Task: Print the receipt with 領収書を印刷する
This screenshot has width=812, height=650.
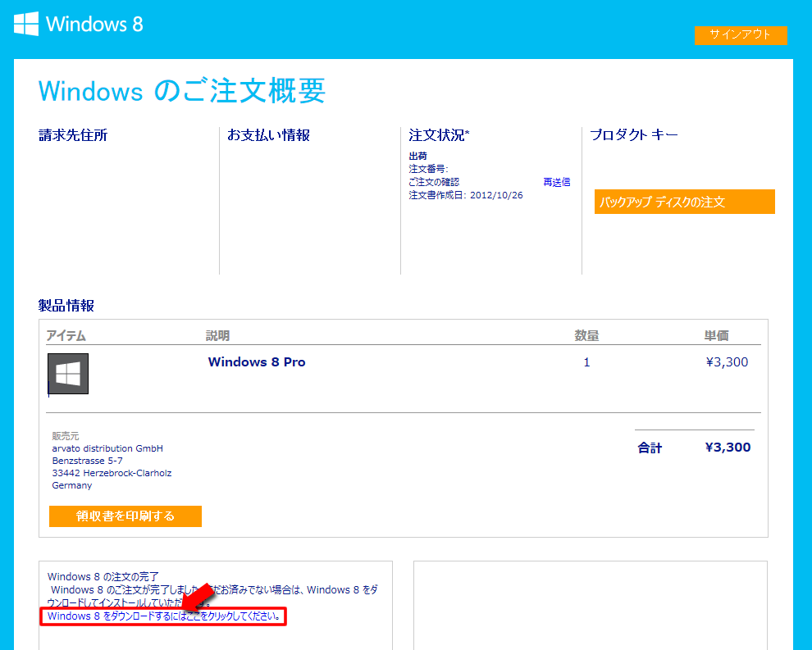Action: (x=125, y=516)
